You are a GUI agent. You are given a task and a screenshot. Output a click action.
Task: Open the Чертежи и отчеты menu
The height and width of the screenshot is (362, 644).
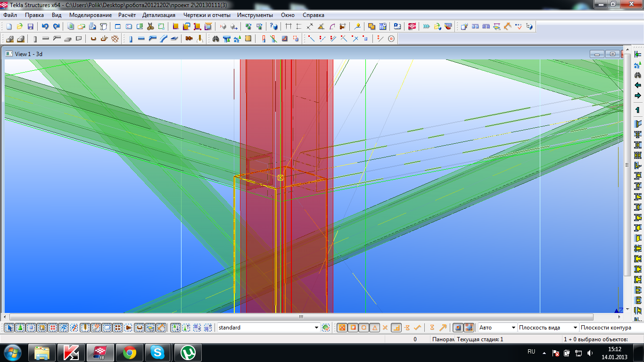[206, 15]
